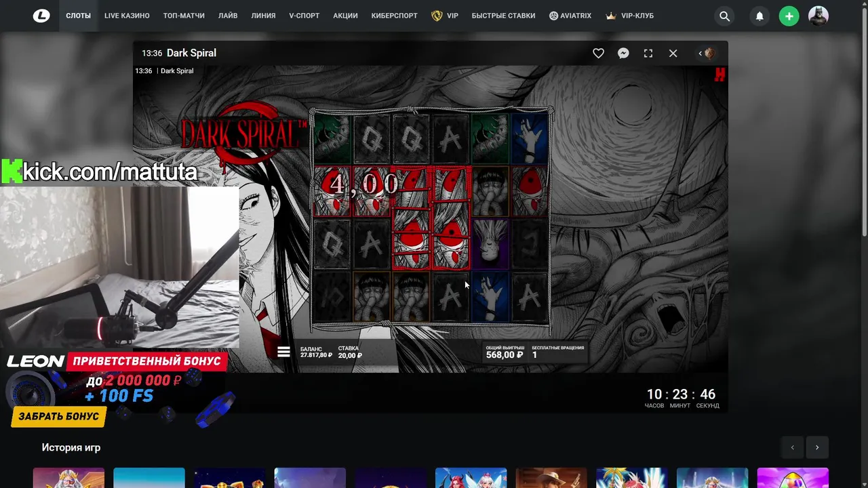Open notifications bell
868x488 pixels.
[x=759, y=16]
